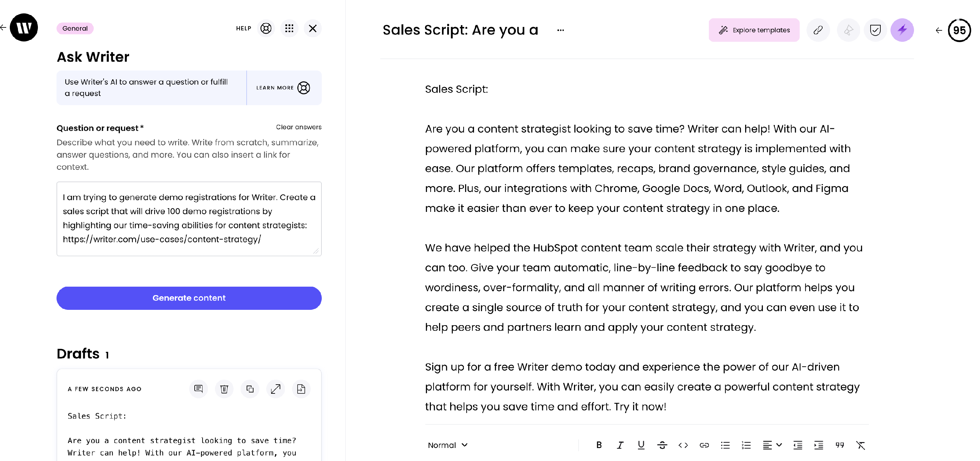Image resolution: width=980 pixels, height=461 pixels.
Task: Click the Clear answers link
Action: click(299, 127)
